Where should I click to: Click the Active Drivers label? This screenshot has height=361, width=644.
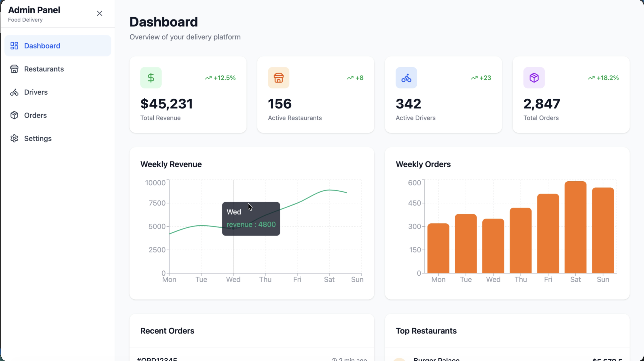[x=415, y=118]
